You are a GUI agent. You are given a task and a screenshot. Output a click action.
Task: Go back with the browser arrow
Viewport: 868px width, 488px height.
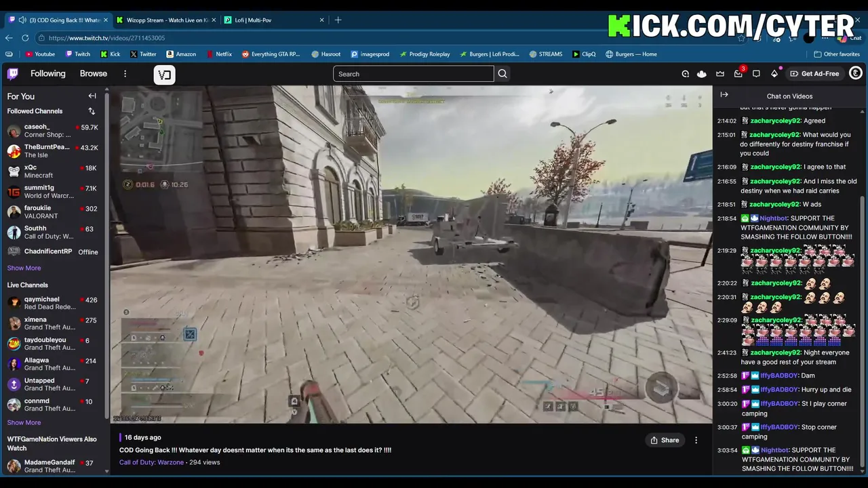(9, 38)
